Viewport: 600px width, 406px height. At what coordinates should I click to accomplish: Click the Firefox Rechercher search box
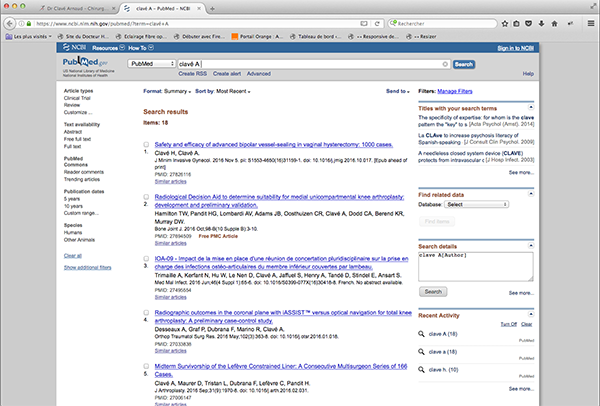[443, 24]
